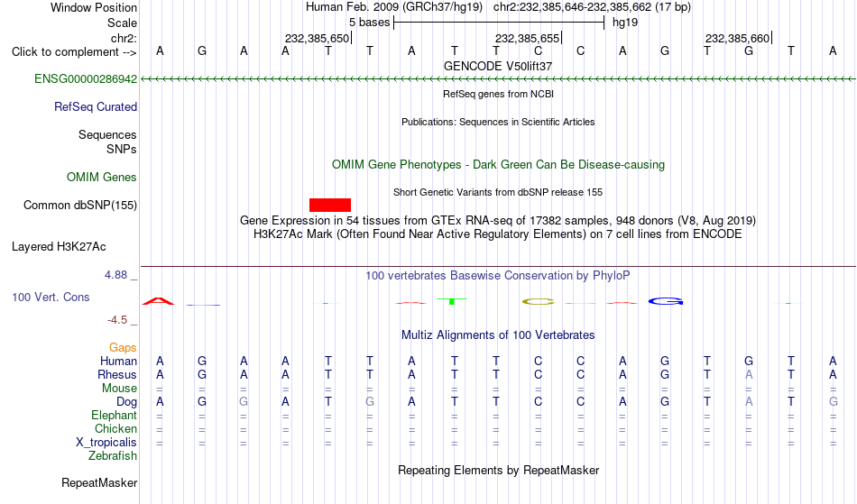Select the OMIM Genes track label
The image size is (857, 504).
point(102,177)
